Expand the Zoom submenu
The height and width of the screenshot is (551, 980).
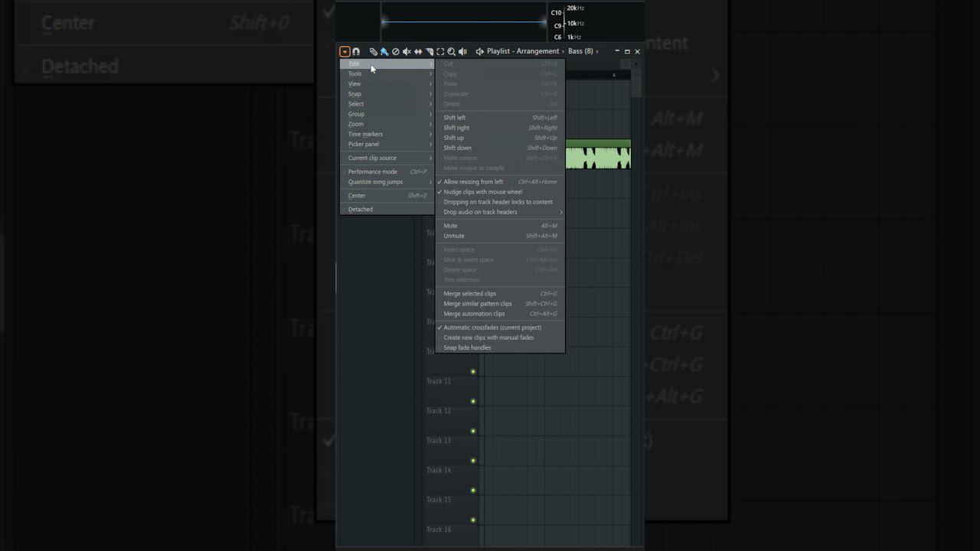[x=387, y=123]
